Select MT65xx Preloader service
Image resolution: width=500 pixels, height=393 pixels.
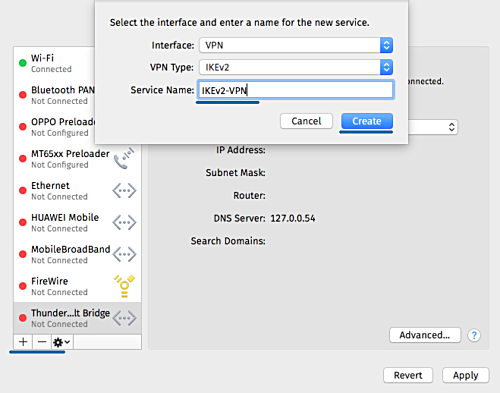click(77, 159)
